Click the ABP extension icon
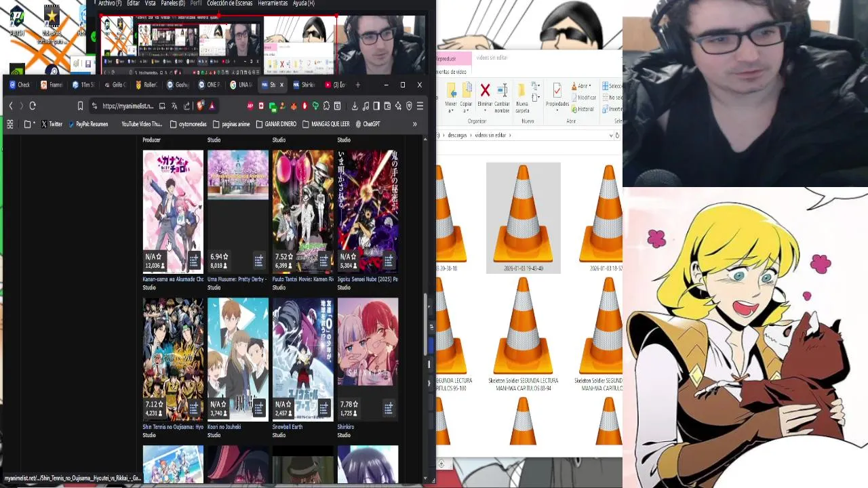This screenshot has height=488, width=868. pyautogui.click(x=250, y=106)
